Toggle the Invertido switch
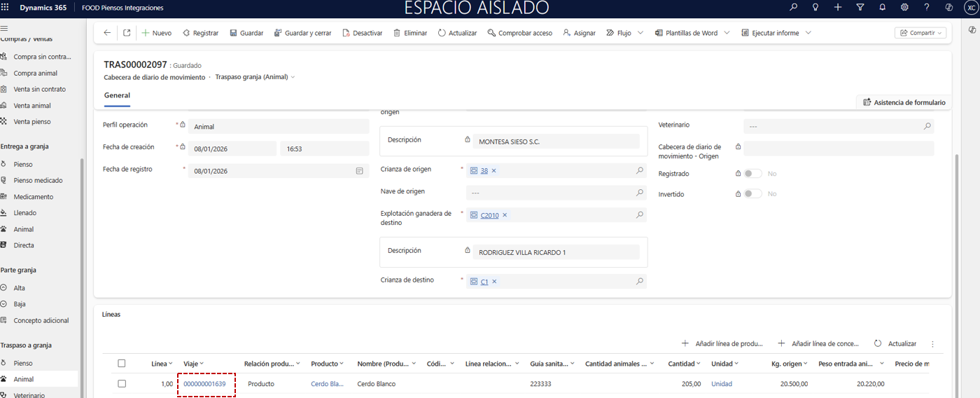980x398 pixels. click(x=752, y=194)
